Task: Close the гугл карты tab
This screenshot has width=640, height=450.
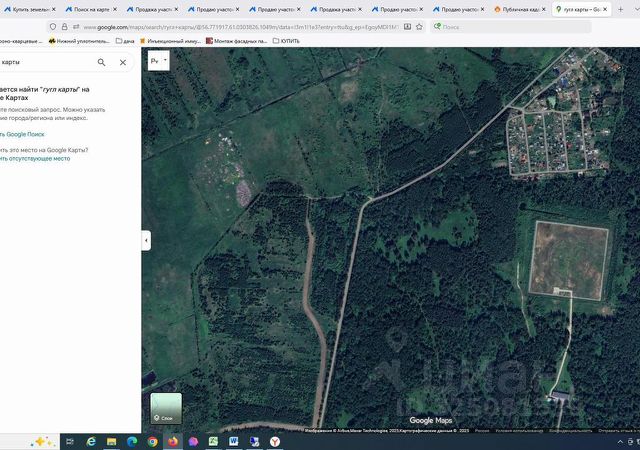Action: [x=605, y=9]
